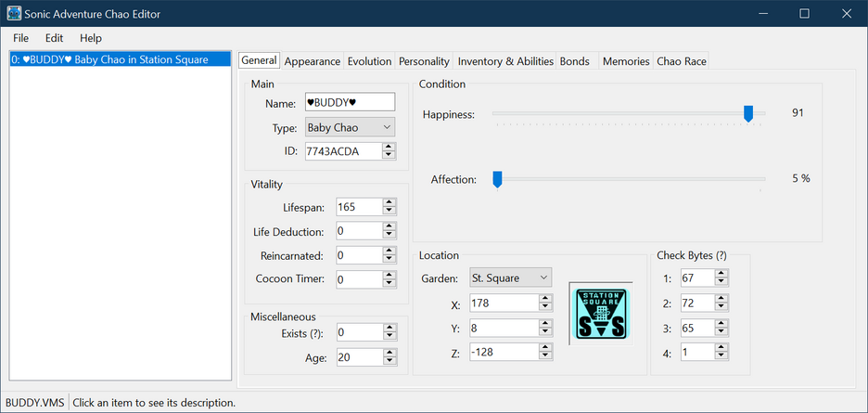Go to the Inventory & Abilities tab
Viewport: 868px width, 413px height.
tap(505, 61)
